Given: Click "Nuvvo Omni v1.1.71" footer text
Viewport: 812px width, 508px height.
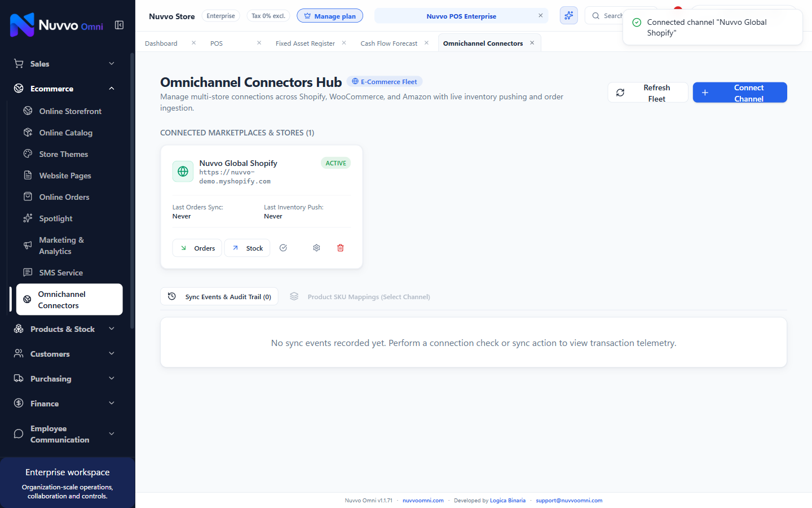Looking at the screenshot, I should click(x=369, y=501).
